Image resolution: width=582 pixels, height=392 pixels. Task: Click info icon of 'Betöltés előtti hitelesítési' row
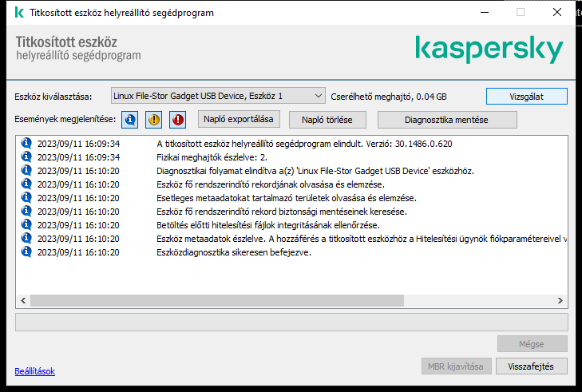(x=26, y=224)
